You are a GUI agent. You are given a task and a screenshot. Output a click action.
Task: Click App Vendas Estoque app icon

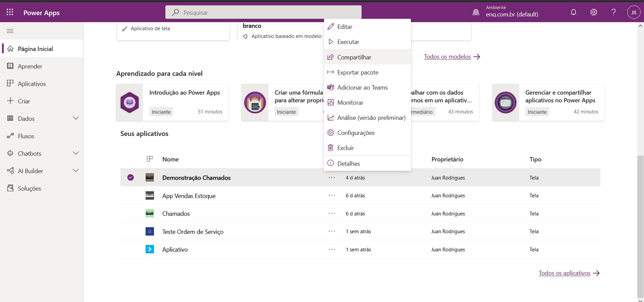point(150,196)
